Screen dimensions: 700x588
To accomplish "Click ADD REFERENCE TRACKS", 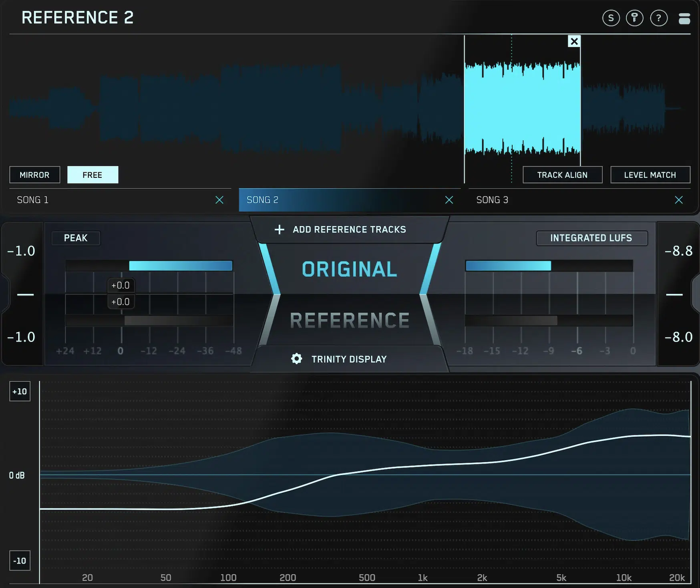I will 349,230.
